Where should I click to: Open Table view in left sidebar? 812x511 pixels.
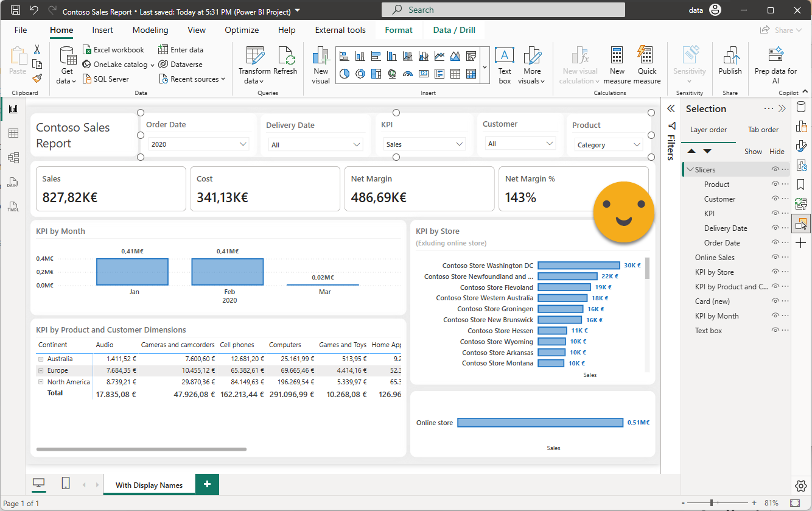(13, 133)
